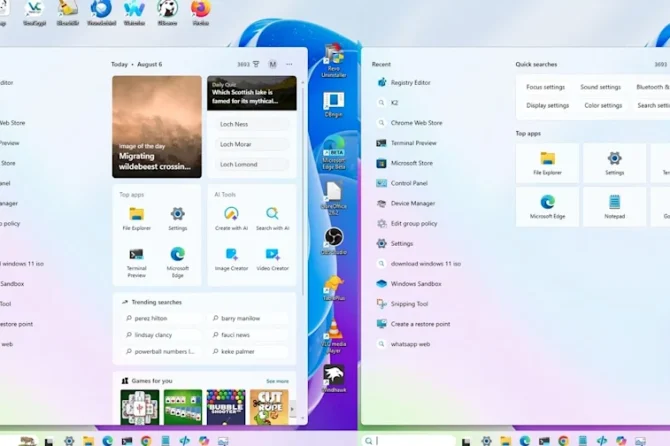
Task: Open LibreOffice desktop shortcut
Action: pos(334,198)
